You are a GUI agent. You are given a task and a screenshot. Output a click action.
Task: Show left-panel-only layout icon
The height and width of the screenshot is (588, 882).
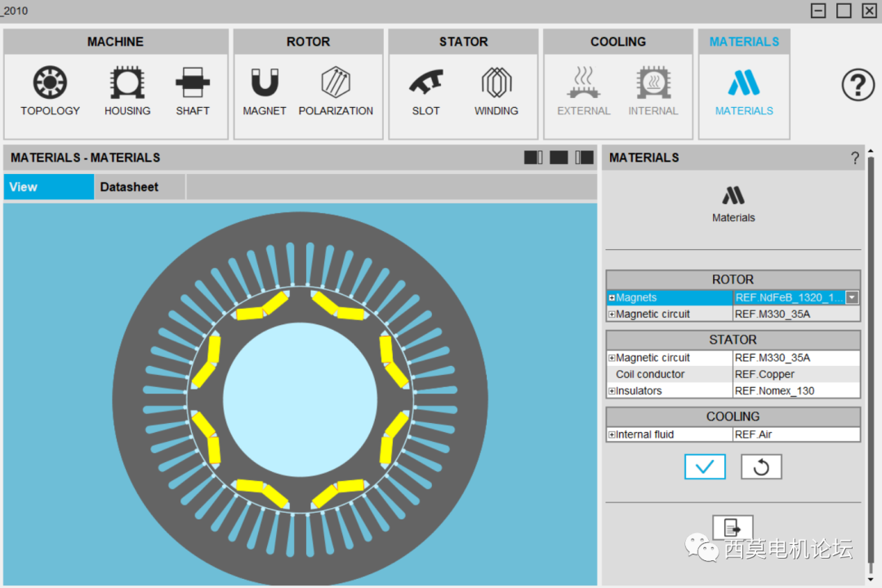pos(533,158)
